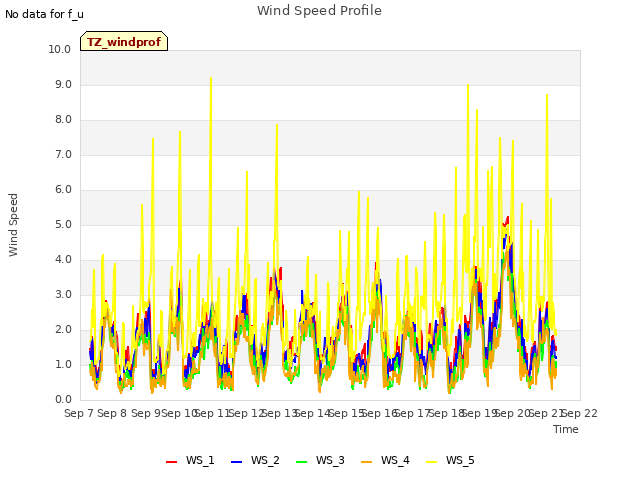This screenshot has width=640, height=480.
Task: Click the 5.0 y-axis tick label
Action: (x=63, y=224)
